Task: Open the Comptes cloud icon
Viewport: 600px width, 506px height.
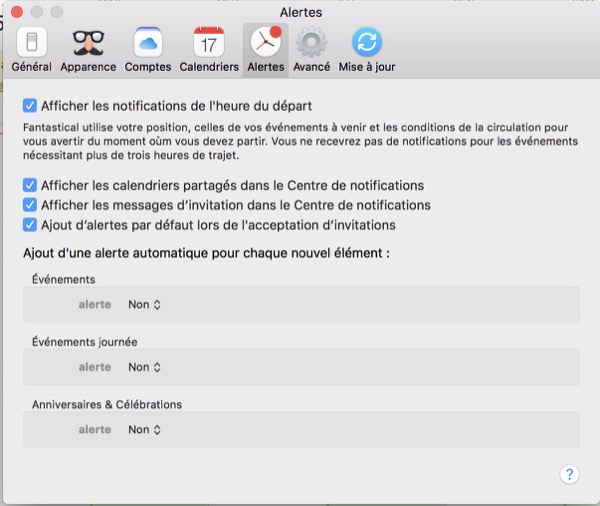Action: pyautogui.click(x=148, y=42)
